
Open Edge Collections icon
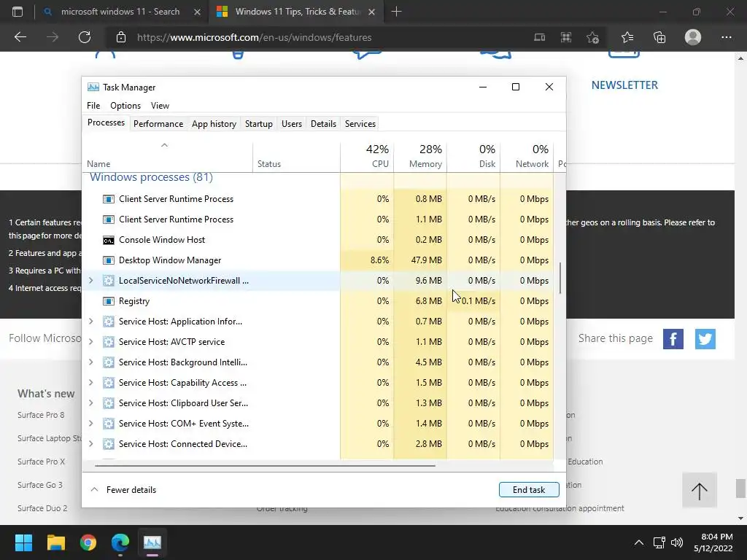(x=659, y=37)
